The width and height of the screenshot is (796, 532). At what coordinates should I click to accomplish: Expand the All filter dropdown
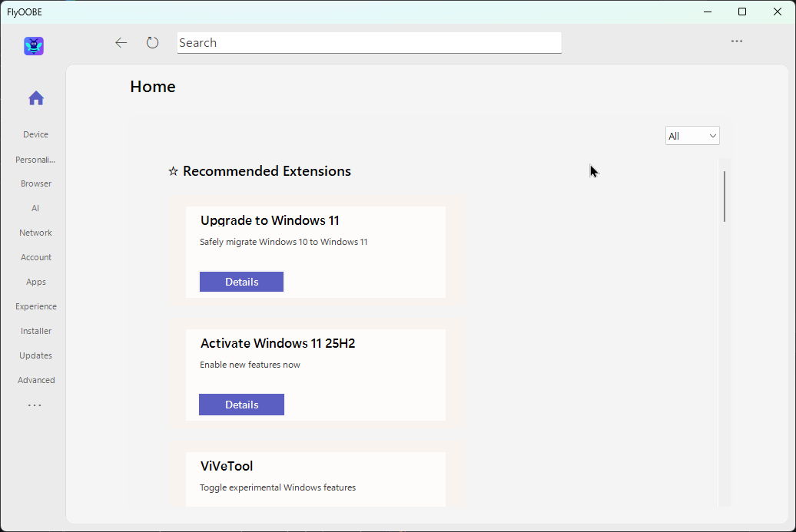[692, 136]
